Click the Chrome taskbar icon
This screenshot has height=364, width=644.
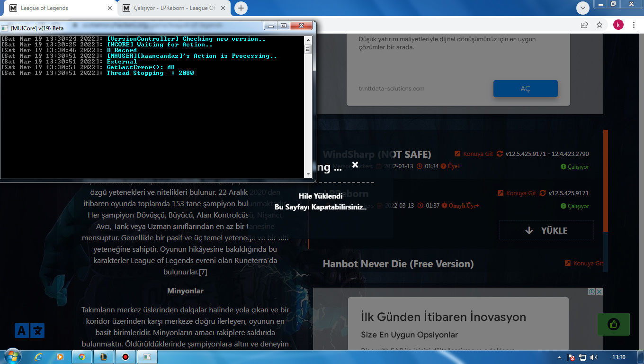tap(82, 357)
